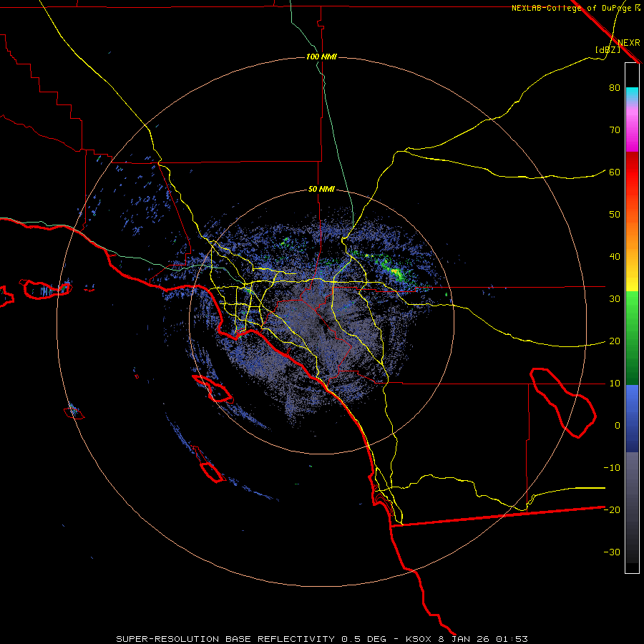Screen dimensions: 644x644
Task: Click the 80 value on the dBZ scale
Action: (615, 88)
